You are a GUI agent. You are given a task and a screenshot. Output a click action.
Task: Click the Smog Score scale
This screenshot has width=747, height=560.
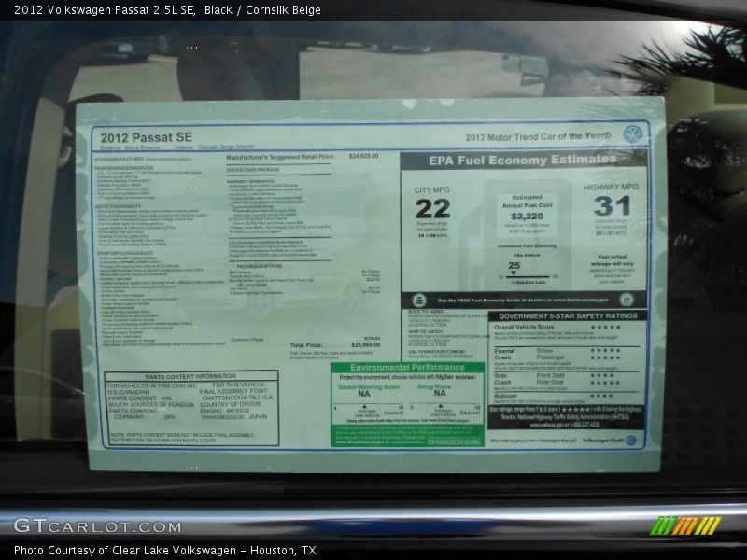pos(440,409)
